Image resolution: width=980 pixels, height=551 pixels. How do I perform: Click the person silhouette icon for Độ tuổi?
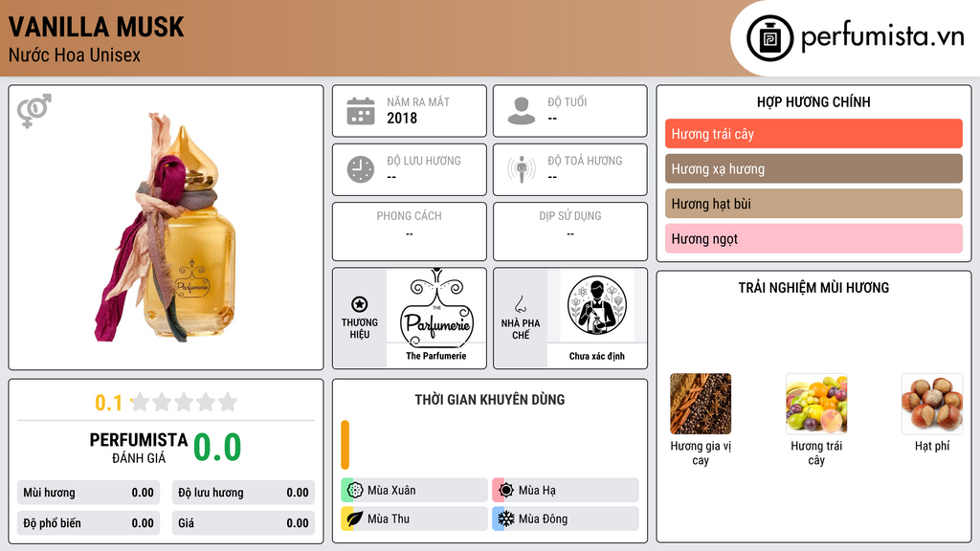point(522,111)
